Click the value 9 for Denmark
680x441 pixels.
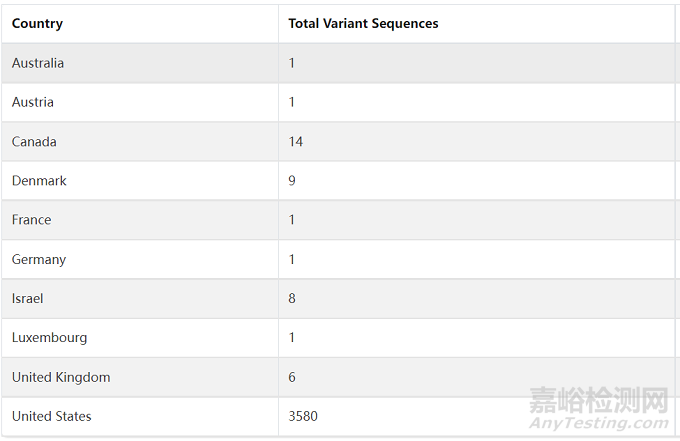[292, 181]
